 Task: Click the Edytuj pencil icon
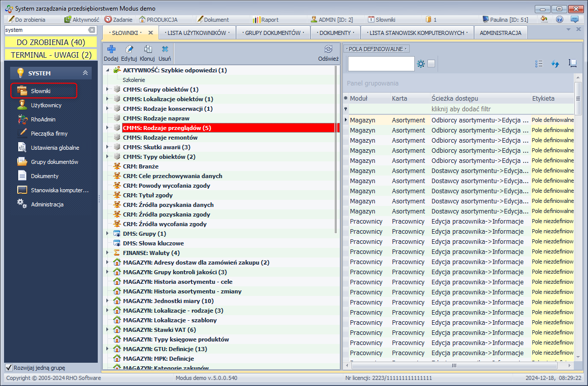click(x=129, y=50)
